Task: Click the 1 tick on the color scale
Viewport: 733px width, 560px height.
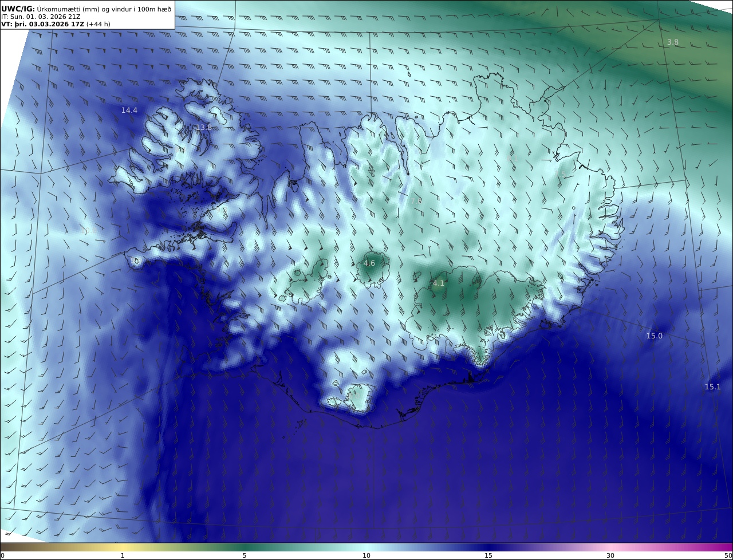Action: click(123, 555)
